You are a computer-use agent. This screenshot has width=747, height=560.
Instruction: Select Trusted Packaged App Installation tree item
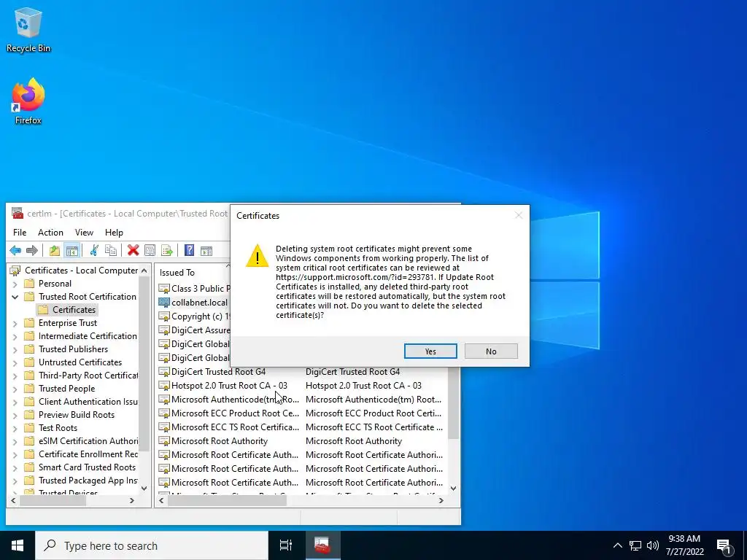pyautogui.click(x=88, y=481)
